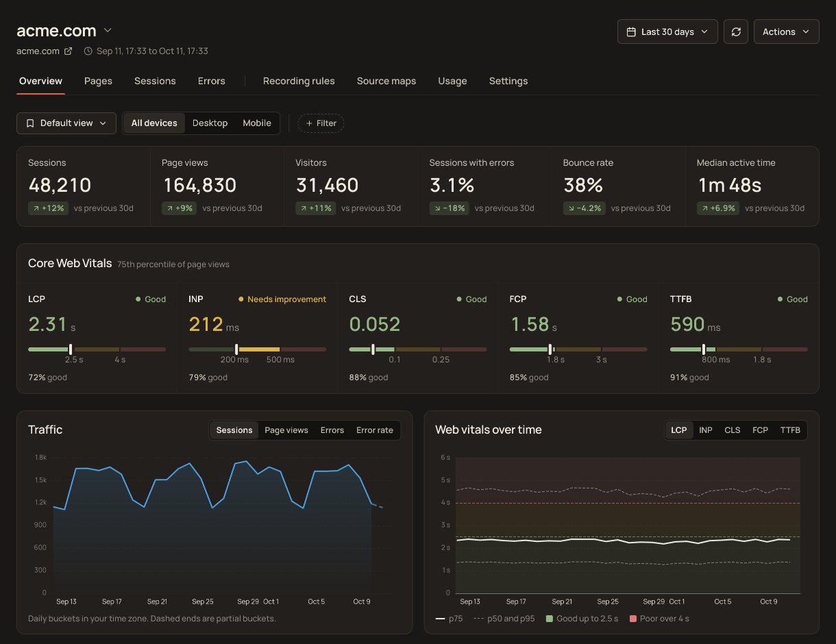Click the +6.9% median active time badge
Viewport: 836px width, 644px height.
(718, 208)
